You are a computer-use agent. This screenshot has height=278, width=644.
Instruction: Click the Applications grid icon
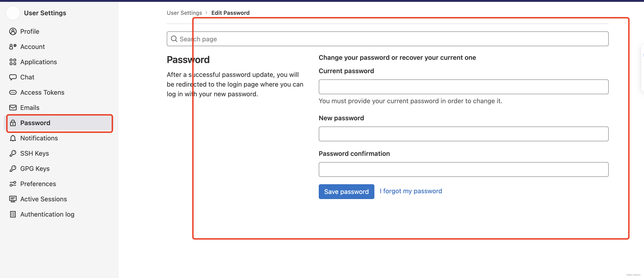click(x=13, y=62)
